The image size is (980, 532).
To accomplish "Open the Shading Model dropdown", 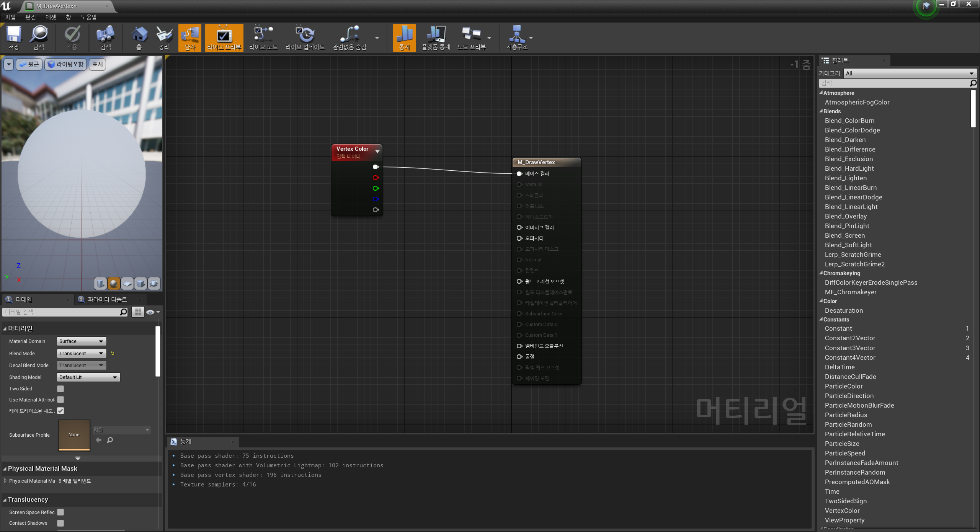I will [x=88, y=377].
